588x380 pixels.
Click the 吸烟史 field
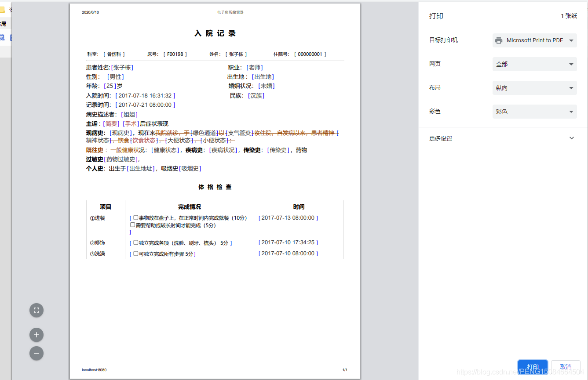click(x=190, y=169)
